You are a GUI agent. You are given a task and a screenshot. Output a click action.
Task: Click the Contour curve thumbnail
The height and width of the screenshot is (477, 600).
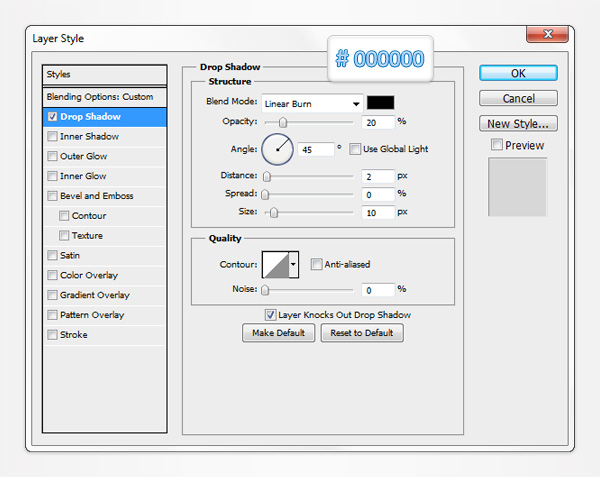pyautogui.click(x=274, y=265)
